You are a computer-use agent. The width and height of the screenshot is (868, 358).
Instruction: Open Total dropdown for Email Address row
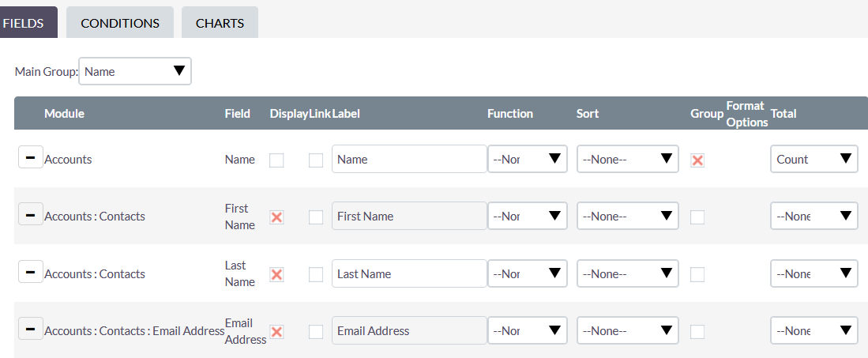click(x=814, y=330)
